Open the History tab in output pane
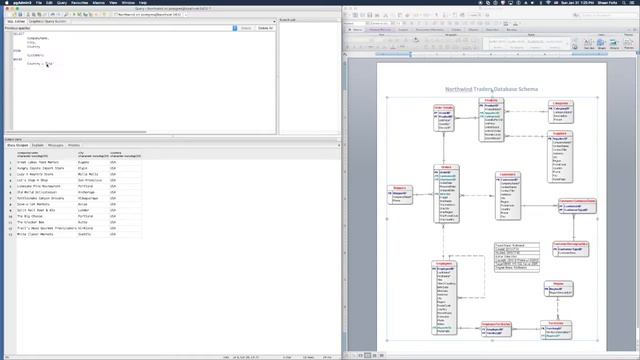 tap(74, 145)
